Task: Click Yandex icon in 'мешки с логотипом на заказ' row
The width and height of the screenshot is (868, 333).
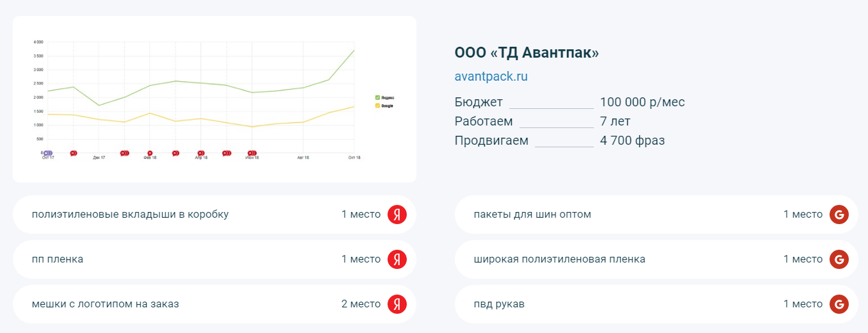Action: (x=397, y=304)
